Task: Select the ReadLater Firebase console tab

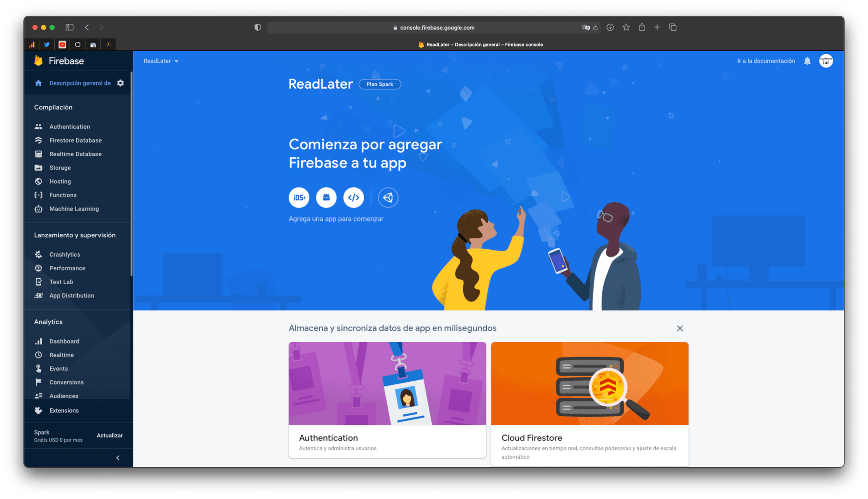Action: tap(480, 44)
